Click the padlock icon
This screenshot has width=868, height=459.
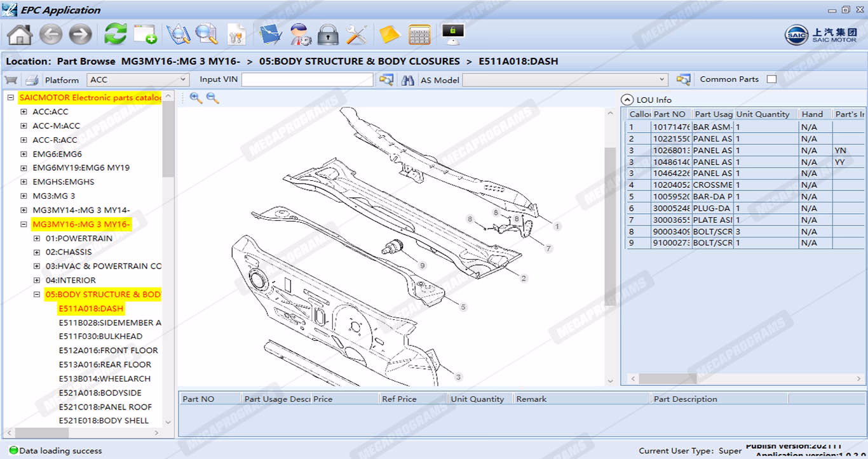point(328,34)
